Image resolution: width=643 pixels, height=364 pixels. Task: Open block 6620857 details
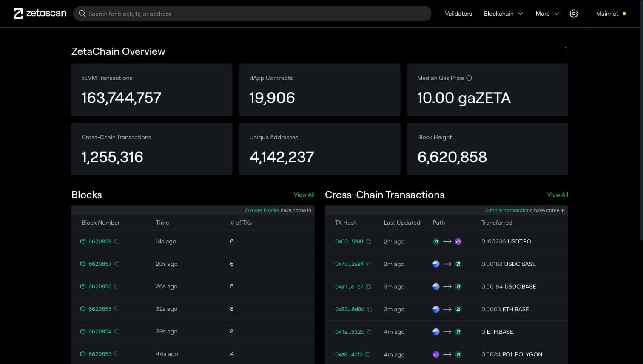click(100, 264)
